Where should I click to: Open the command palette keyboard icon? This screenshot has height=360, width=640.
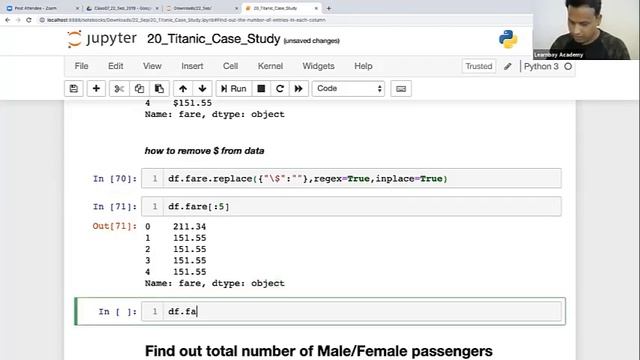click(401, 89)
